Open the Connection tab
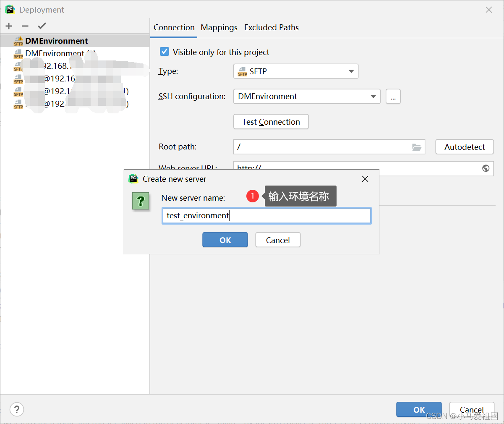 [174, 27]
